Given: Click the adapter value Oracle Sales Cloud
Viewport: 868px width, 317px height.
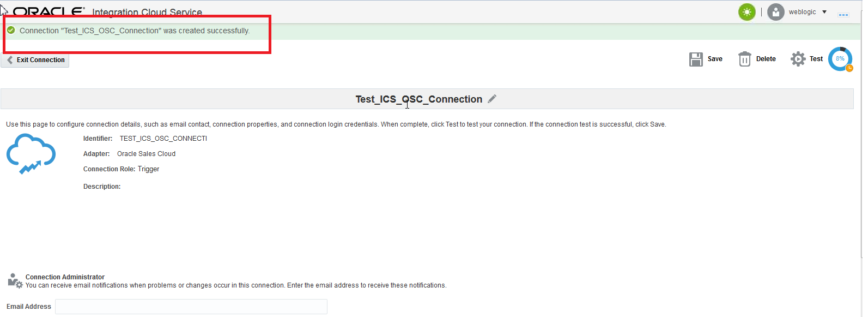Looking at the screenshot, I should click(x=146, y=154).
